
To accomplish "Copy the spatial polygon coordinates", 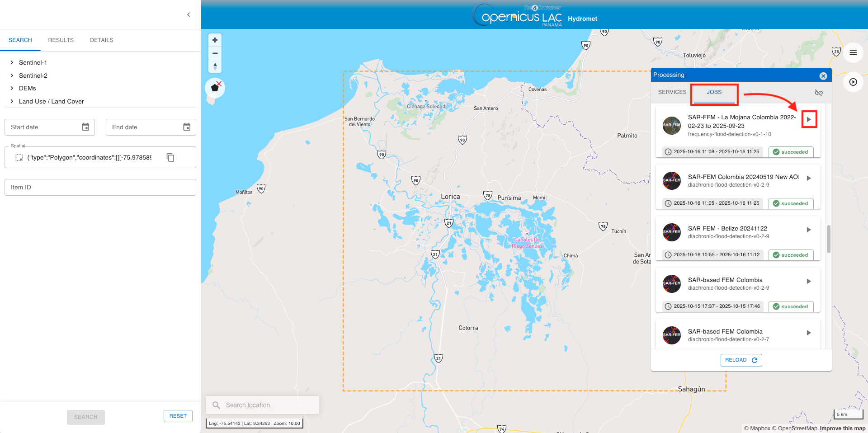I will (x=170, y=157).
